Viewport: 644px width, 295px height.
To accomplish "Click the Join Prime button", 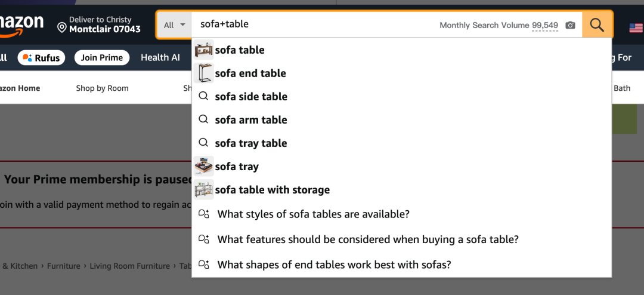I will [102, 57].
